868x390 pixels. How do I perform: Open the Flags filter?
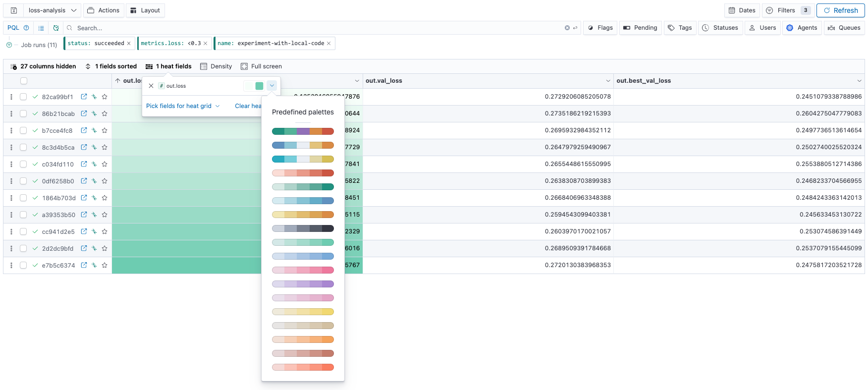point(600,28)
